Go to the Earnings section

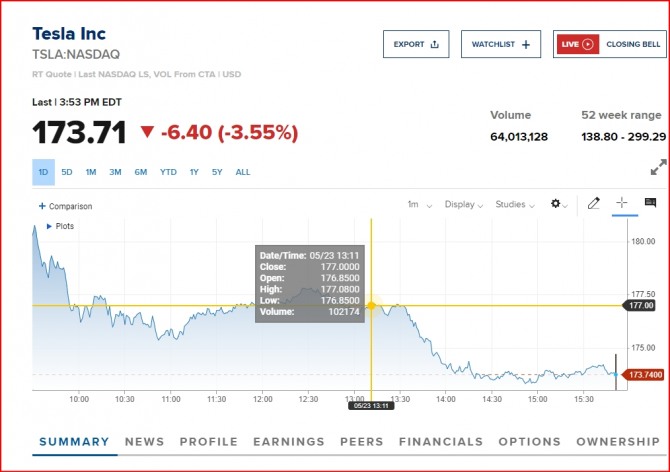pyautogui.click(x=288, y=441)
